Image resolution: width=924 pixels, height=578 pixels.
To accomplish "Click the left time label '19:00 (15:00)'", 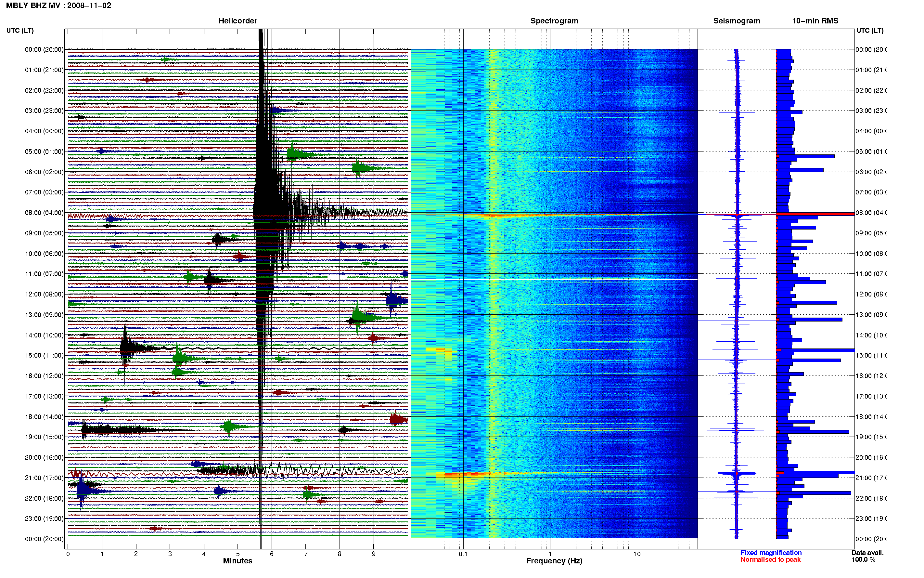I will tap(44, 437).
